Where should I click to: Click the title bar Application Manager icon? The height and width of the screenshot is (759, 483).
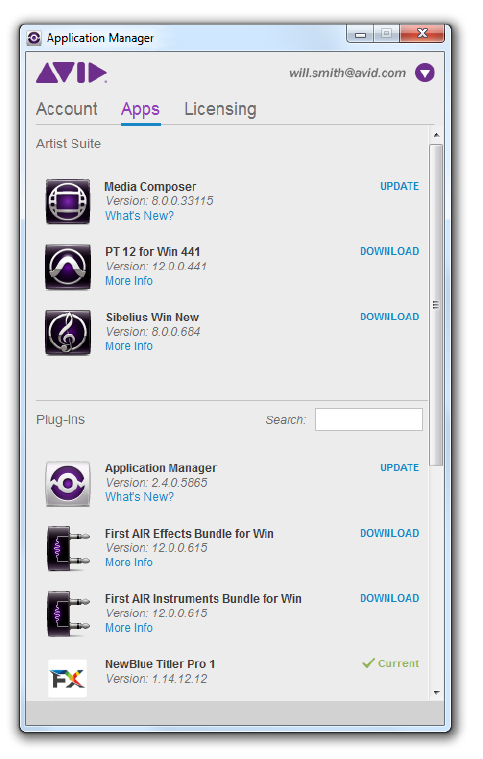[34, 38]
